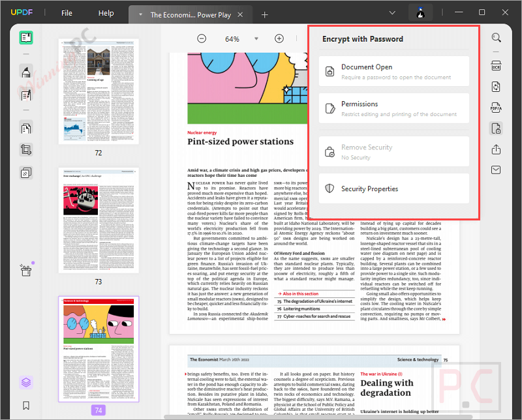The image size is (522, 420).
Task: Open the Organize Pages tool
Action: pyautogui.click(x=26, y=128)
